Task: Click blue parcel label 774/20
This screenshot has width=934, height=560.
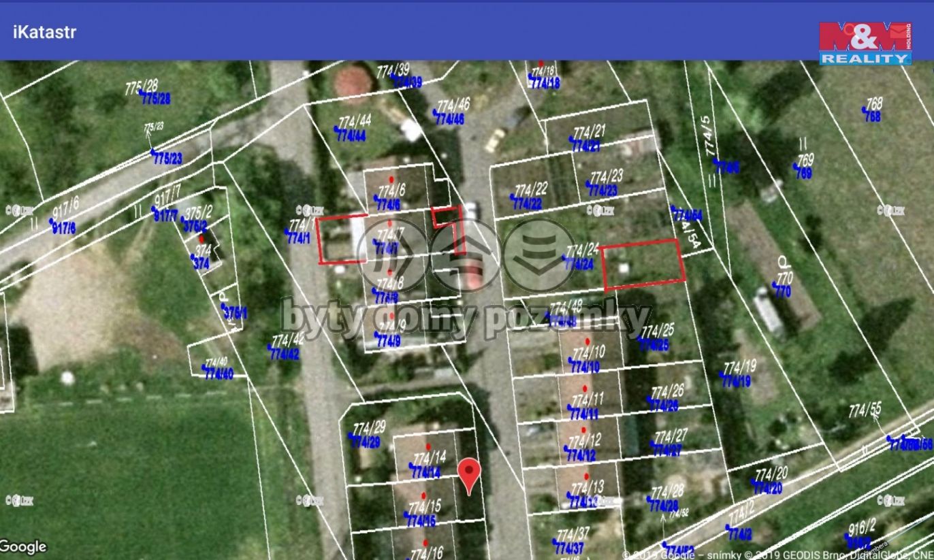Action: point(767,489)
